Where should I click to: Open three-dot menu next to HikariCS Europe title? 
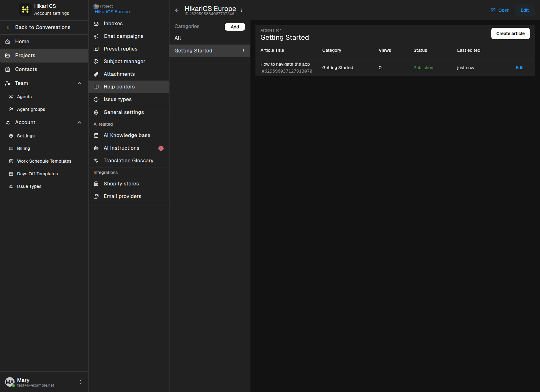[x=241, y=10]
